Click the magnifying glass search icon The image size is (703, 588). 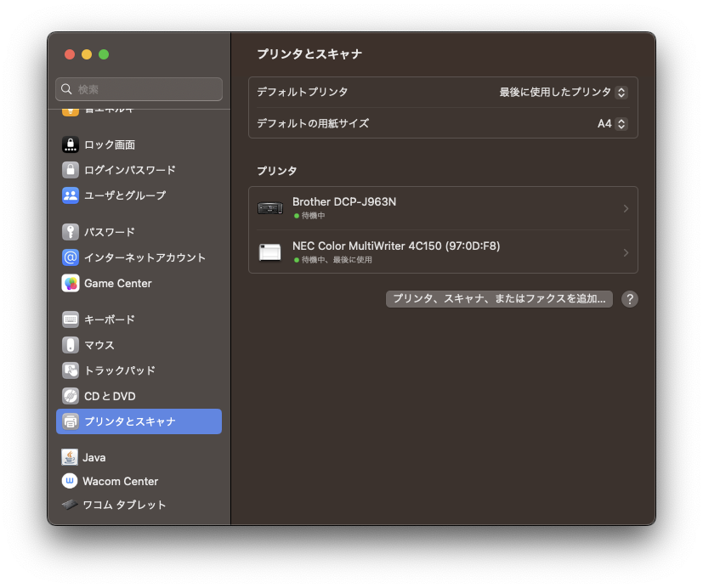point(66,88)
